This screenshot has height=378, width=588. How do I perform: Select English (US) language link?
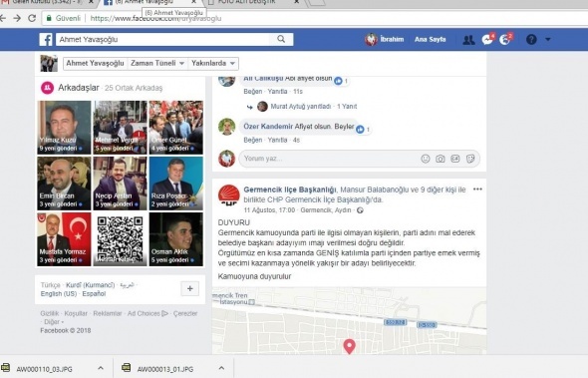(59, 294)
